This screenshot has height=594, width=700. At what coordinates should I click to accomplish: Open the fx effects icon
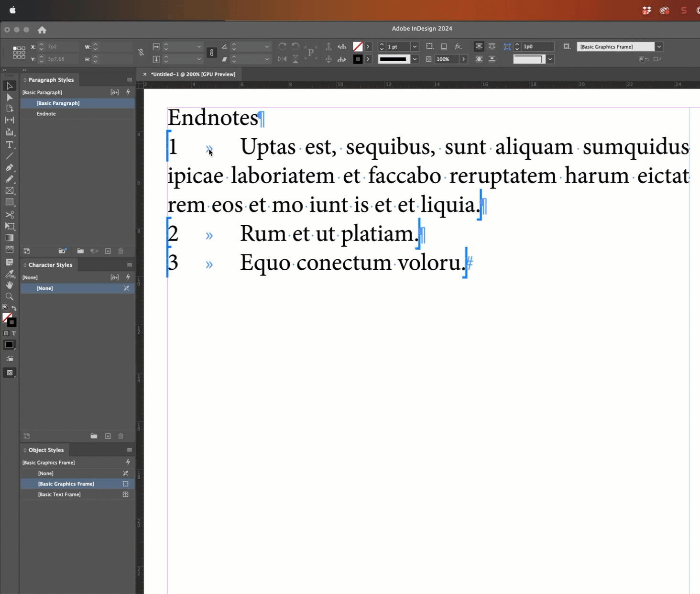[458, 46]
